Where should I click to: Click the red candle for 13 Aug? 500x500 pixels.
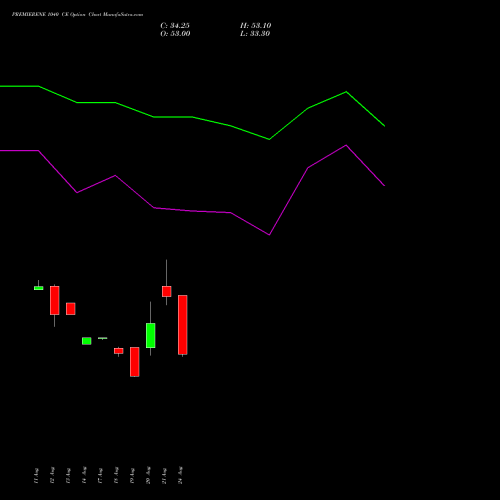(x=71, y=309)
